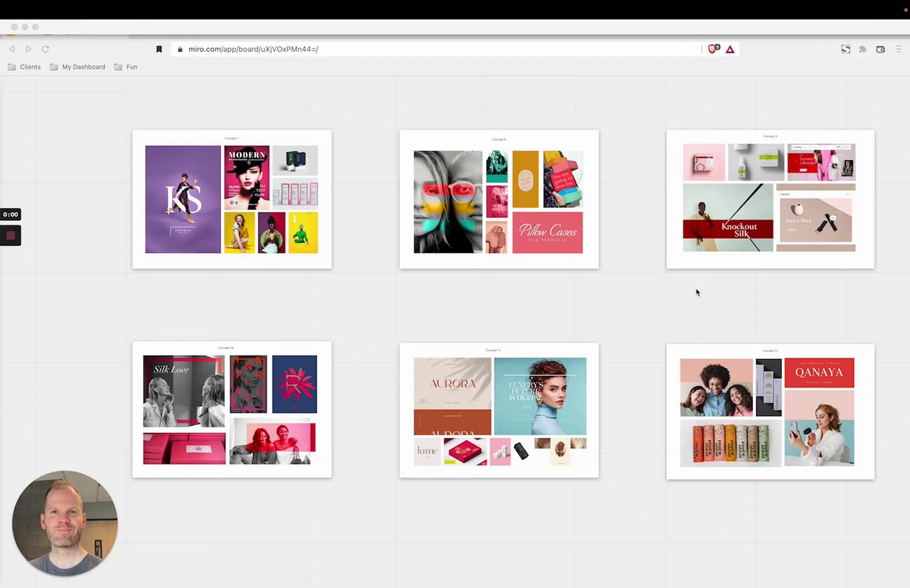Select the three smiling friends photo
The width and height of the screenshot is (910, 588).
tap(717, 387)
